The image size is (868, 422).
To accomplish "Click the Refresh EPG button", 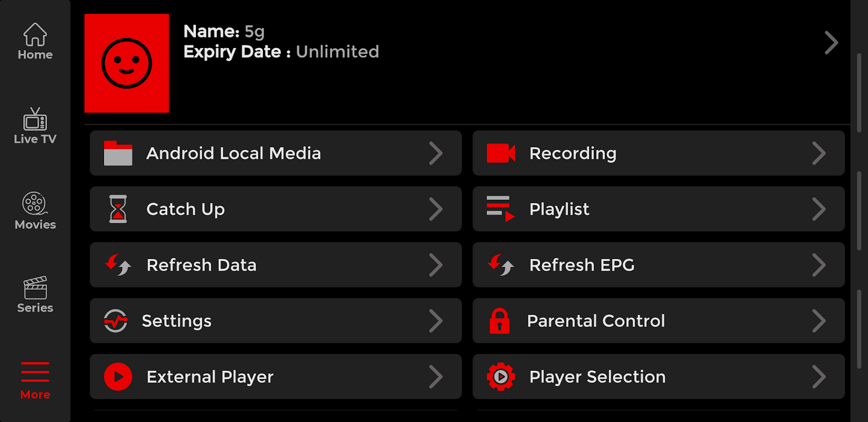I will [x=658, y=265].
